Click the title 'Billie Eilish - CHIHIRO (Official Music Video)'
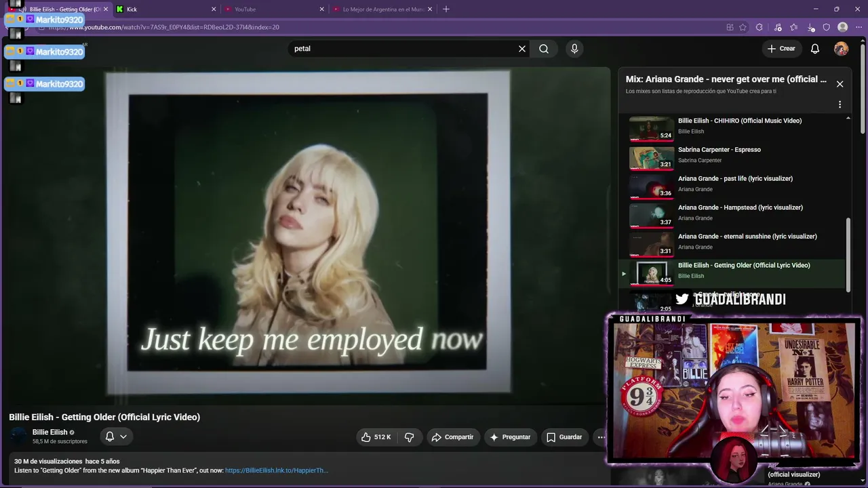The height and width of the screenshot is (488, 868). [740, 121]
